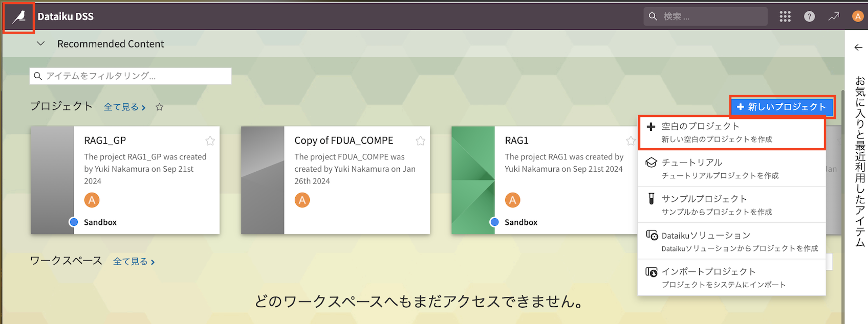Click the left arrow icon of the favorites panel
This screenshot has height=324, width=868.
(x=858, y=48)
